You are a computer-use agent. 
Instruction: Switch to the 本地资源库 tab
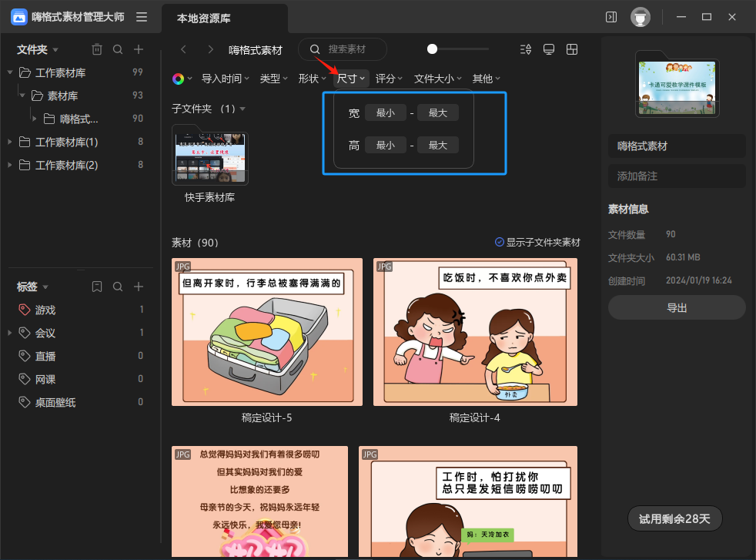click(x=225, y=18)
